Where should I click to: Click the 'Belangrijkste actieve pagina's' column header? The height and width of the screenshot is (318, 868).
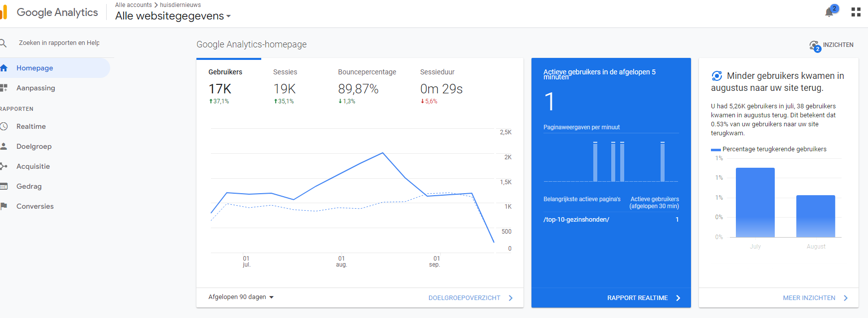click(x=582, y=199)
